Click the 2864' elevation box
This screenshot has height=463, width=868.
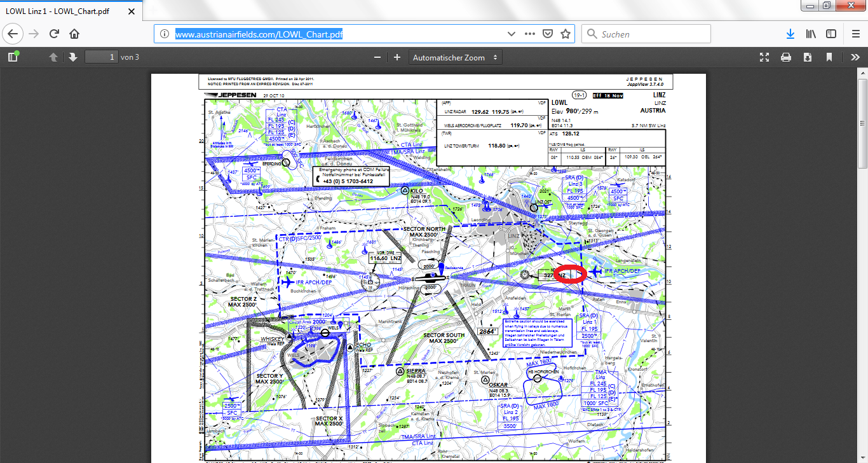[487, 332]
